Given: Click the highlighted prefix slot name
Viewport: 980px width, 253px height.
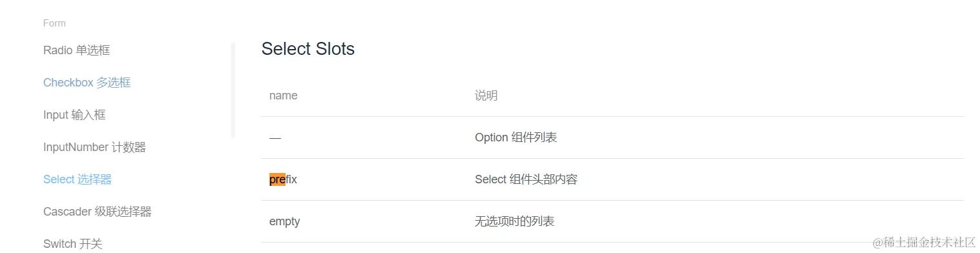Looking at the screenshot, I should point(283,179).
